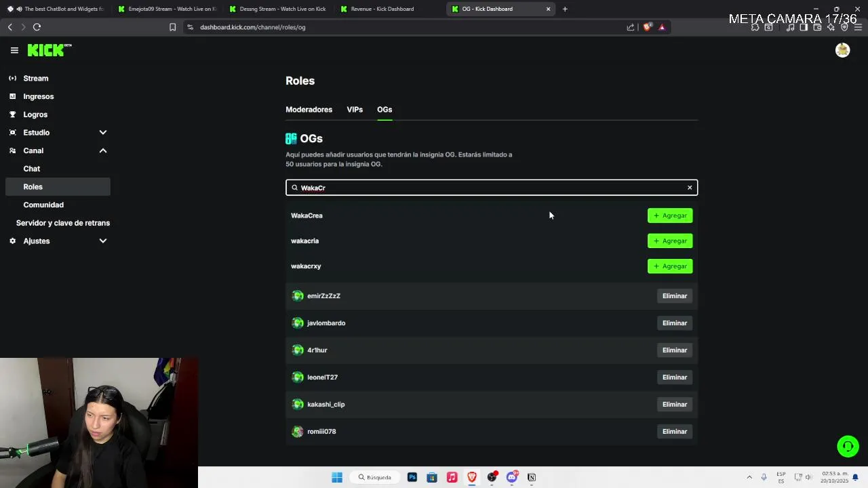Click the ESP language indicator
The width and height of the screenshot is (868, 488).
(x=781, y=477)
